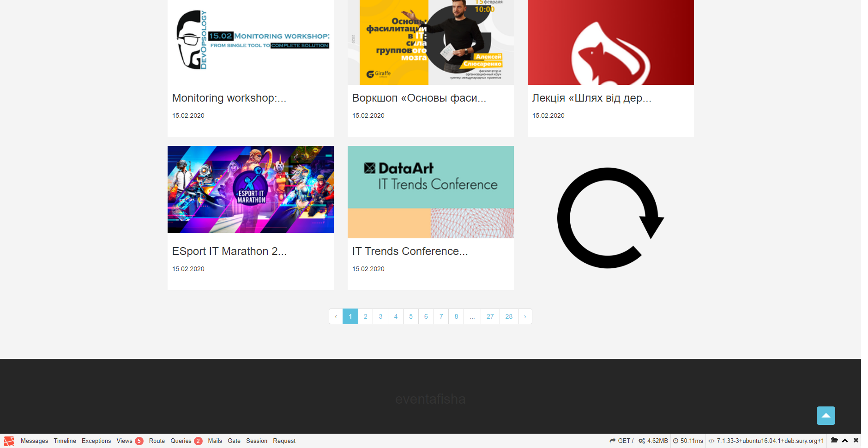868x448 pixels.
Task: Click the circular reload arrow icon
Action: pyautogui.click(x=610, y=218)
